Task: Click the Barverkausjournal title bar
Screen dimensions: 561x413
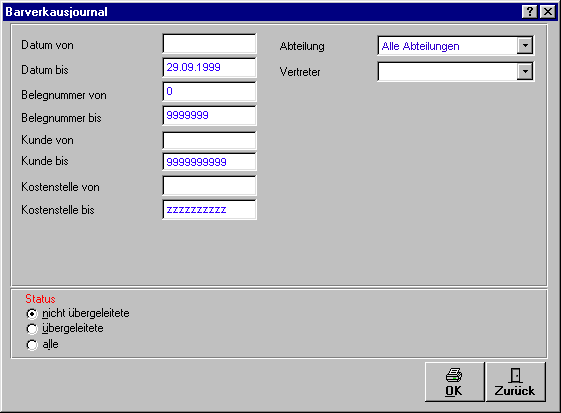Action: tap(261, 12)
